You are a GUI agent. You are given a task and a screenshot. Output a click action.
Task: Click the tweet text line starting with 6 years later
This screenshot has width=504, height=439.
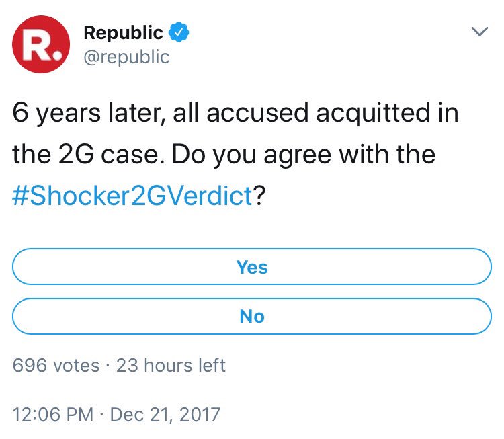(236, 113)
